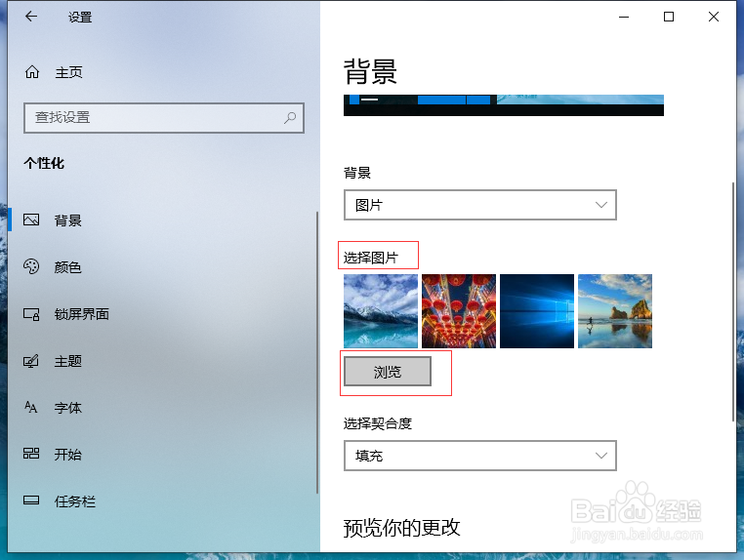Click the 个性化 section heading
Image resolution: width=744 pixels, height=560 pixels.
[44, 163]
